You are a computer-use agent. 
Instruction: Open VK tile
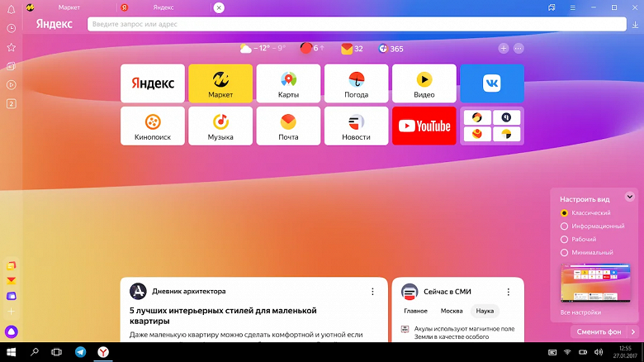coord(492,83)
